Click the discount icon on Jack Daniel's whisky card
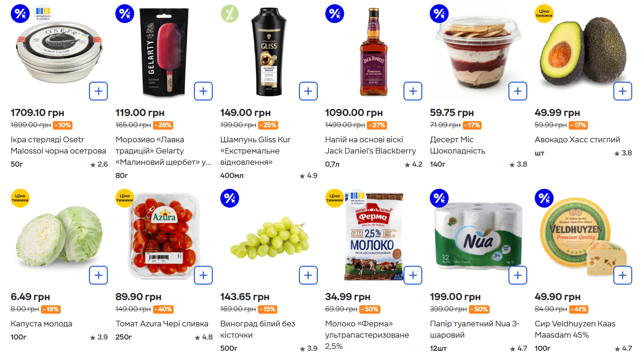Screen dimensions: 644x356 point(334,13)
